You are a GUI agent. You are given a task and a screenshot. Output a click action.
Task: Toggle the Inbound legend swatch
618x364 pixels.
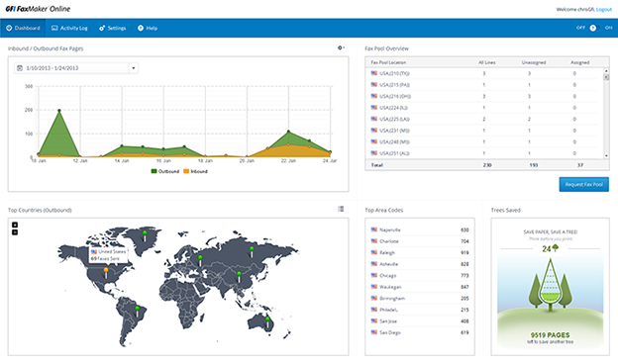(186, 171)
